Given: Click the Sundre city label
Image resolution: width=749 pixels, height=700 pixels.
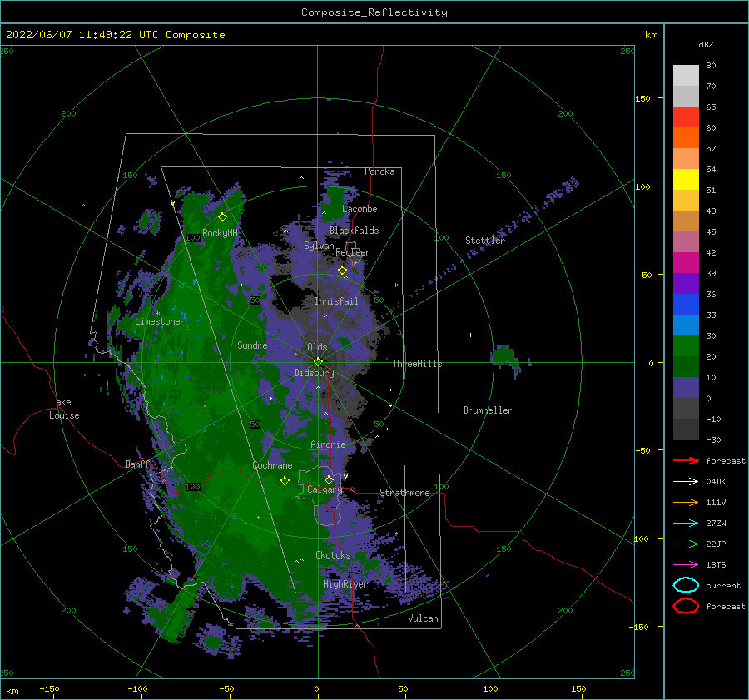Looking at the screenshot, I should [252, 345].
